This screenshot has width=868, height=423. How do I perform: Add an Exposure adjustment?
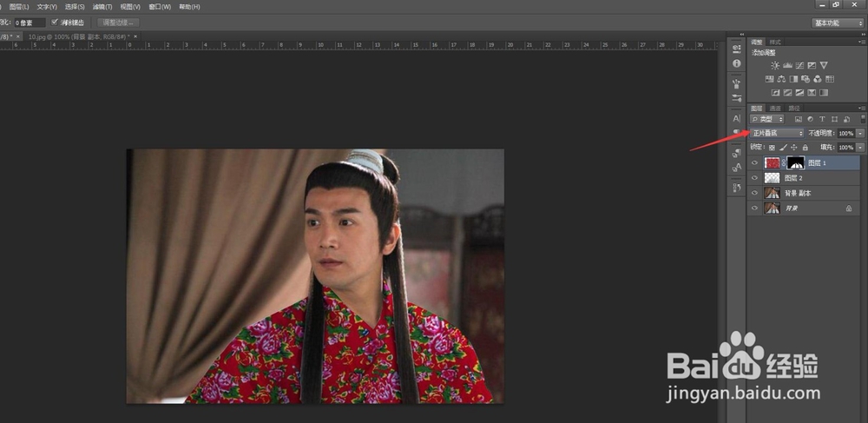coord(812,65)
